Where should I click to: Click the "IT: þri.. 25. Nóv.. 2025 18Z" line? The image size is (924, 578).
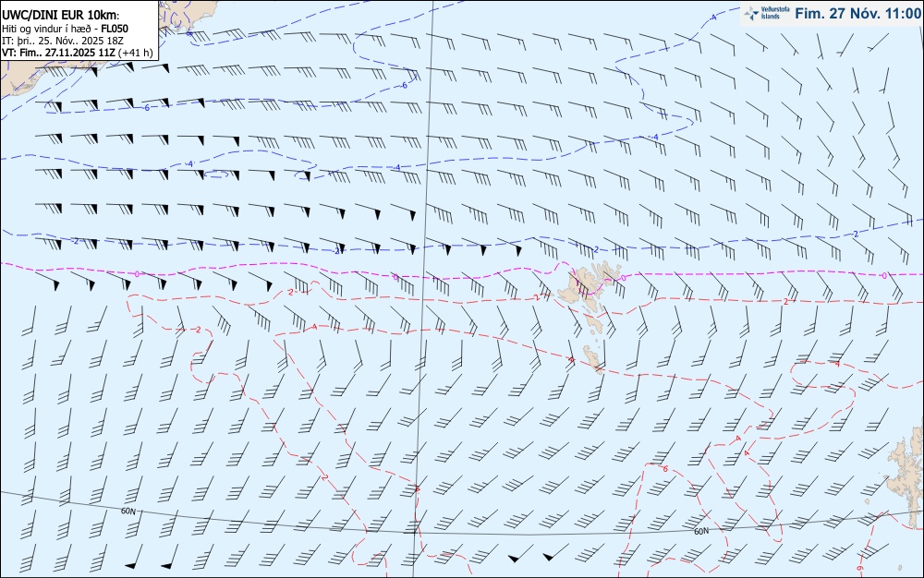(63, 41)
